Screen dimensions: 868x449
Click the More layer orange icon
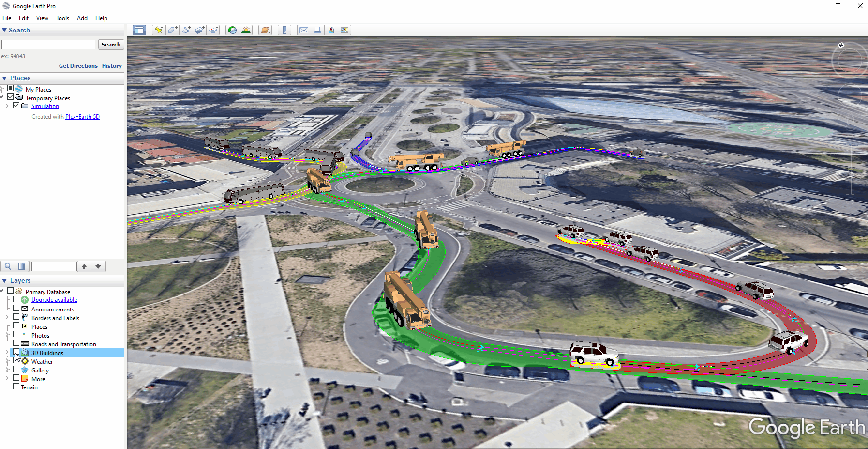pyautogui.click(x=25, y=379)
